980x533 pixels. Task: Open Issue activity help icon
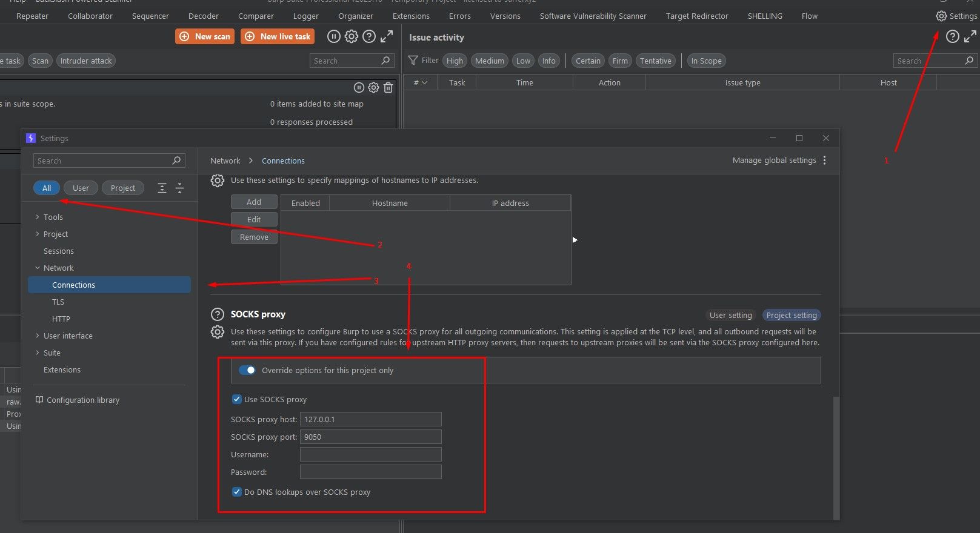[953, 37]
